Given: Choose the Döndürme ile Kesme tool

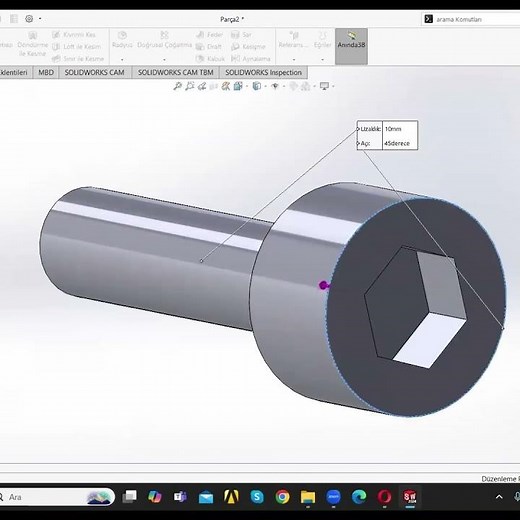Looking at the screenshot, I should click(x=32, y=44).
